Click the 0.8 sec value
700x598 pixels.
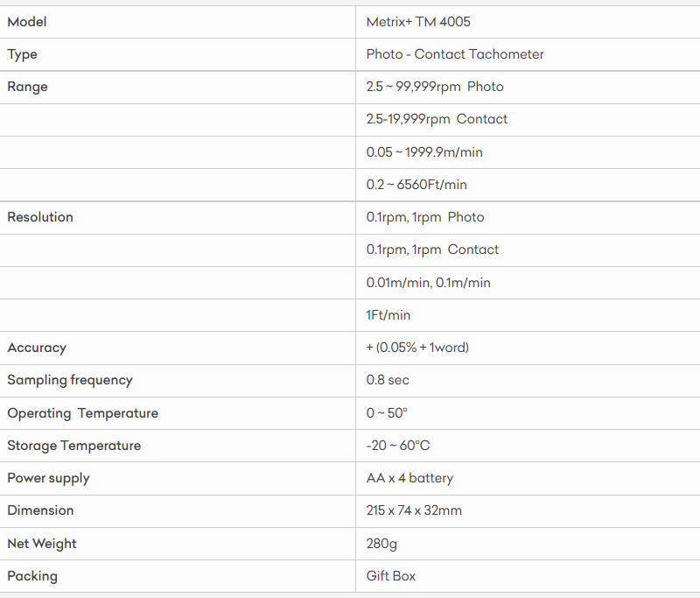click(388, 380)
